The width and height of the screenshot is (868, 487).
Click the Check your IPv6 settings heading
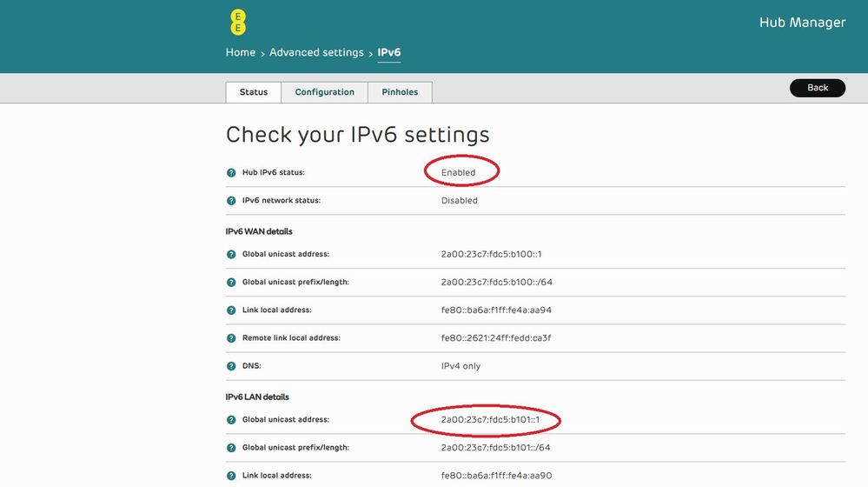(x=358, y=135)
